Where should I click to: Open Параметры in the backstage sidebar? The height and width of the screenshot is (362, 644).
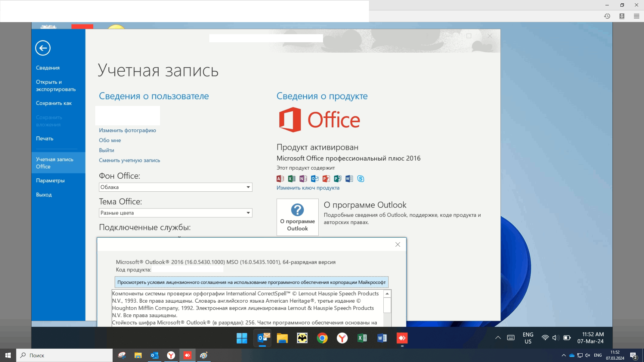[50, 180]
